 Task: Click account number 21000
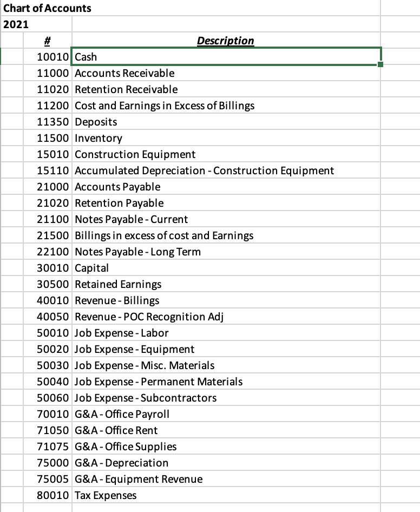[x=47, y=186]
